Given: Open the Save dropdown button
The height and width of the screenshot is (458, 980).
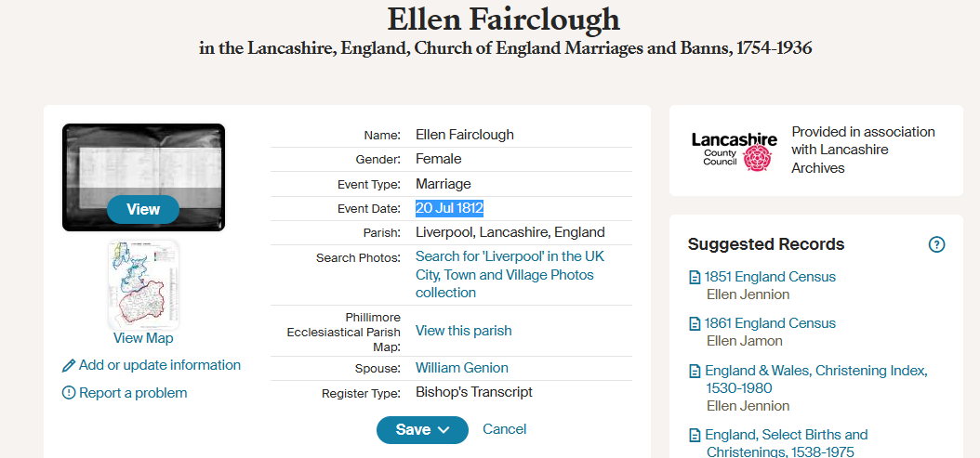Looking at the screenshot, I should click(x=422, y=429).
